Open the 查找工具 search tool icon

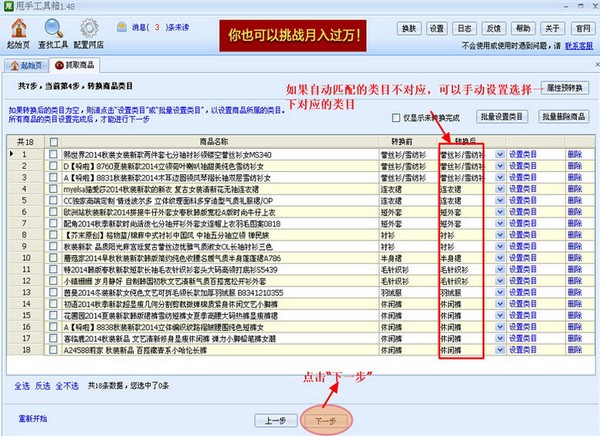click(54, 31)
